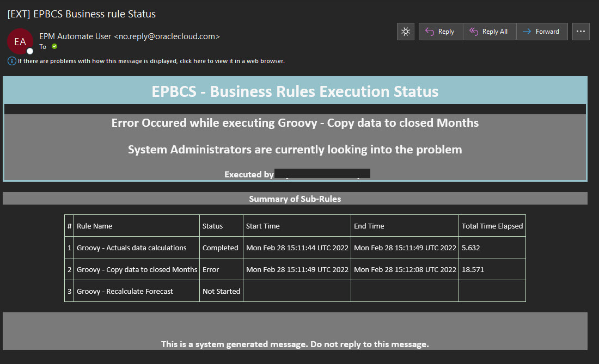Open message in web browser via info bar

click(x=151, y=61)
